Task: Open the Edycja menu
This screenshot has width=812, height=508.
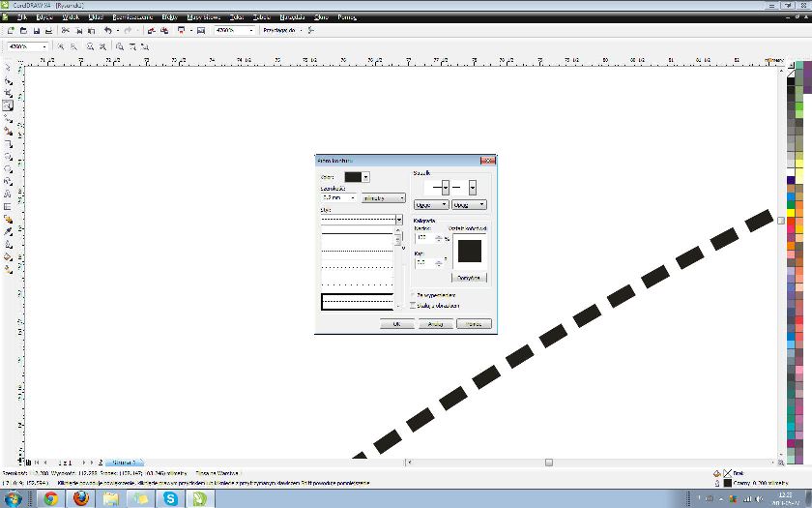Action: point(44,17)
